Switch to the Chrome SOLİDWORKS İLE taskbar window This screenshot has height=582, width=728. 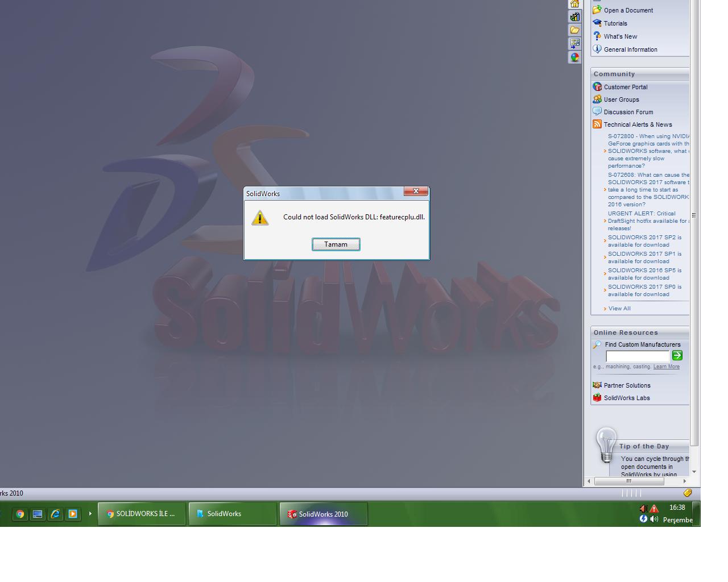tap(142, 514)
